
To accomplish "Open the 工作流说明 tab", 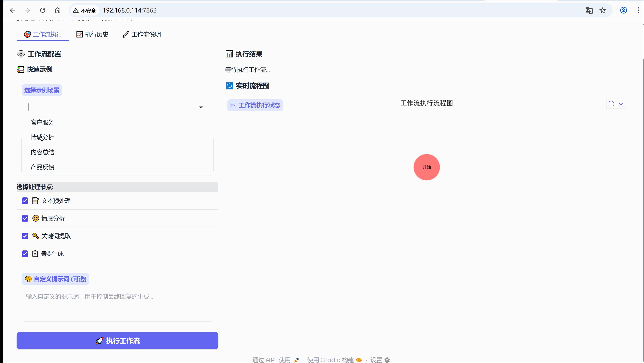I will (x=141, y=34).
